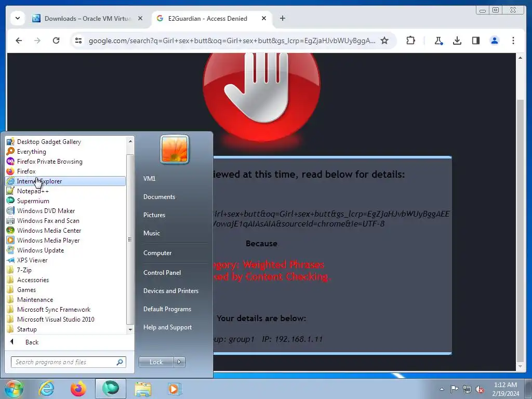Open Pictures from the Start menu

click(154, 215)
